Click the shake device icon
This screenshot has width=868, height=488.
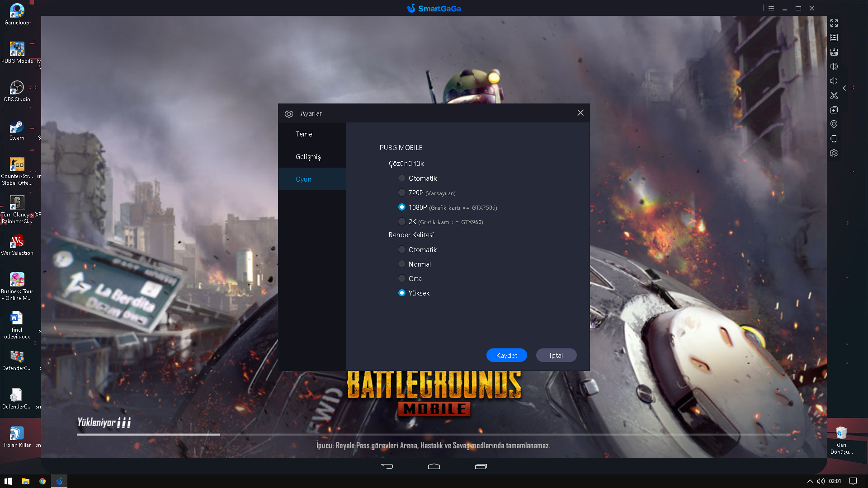(834, 139)
